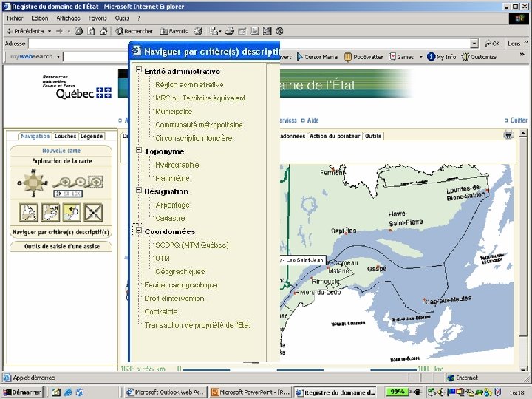Open the Outils tab above the map

pos(373,136)
